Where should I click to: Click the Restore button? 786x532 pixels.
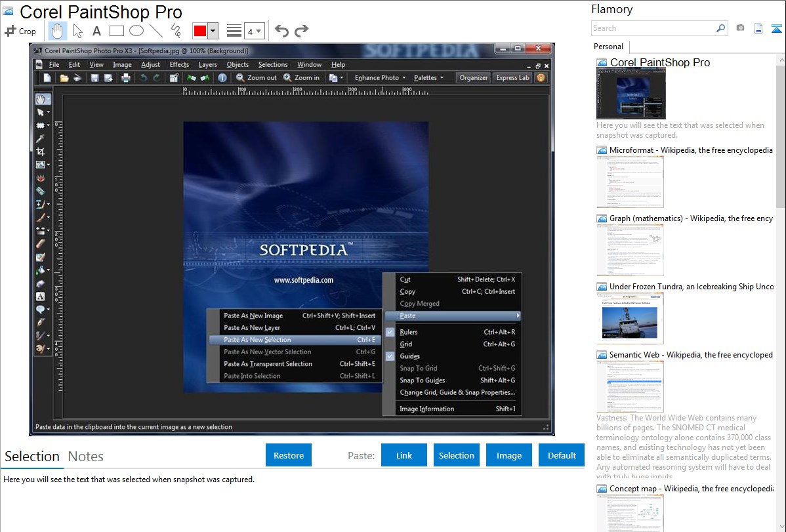(289, 455)
